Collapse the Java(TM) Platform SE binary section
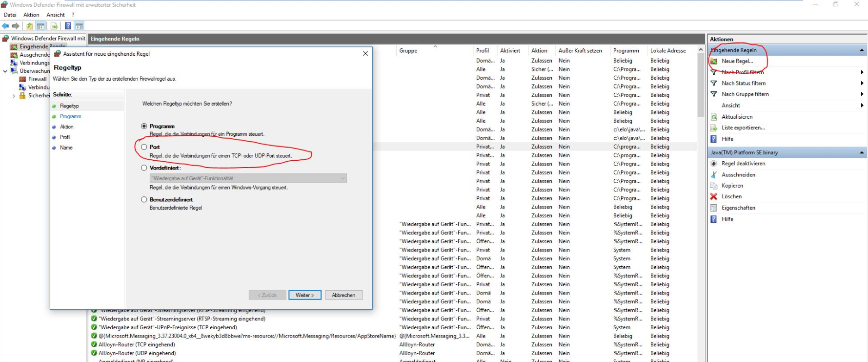868x362 pixels. (862, 152)
